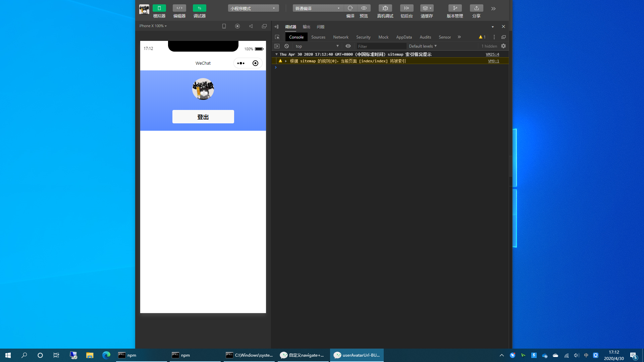Image resolution: width=644 pixels, height=362 pixels.
Task: Toggle the debugger (调试器) panel
Action: pos(199,8)
